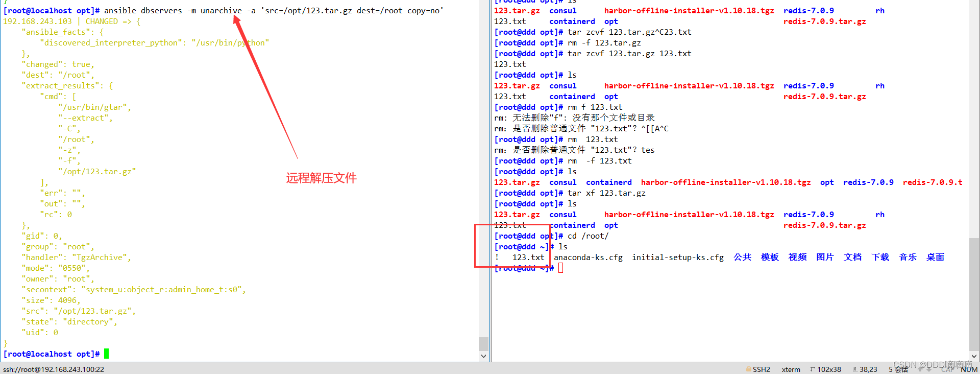Click the 'rm f 123.txt' command
The height and width of the screenshot is (374, 980).
[x=595, y=107]
